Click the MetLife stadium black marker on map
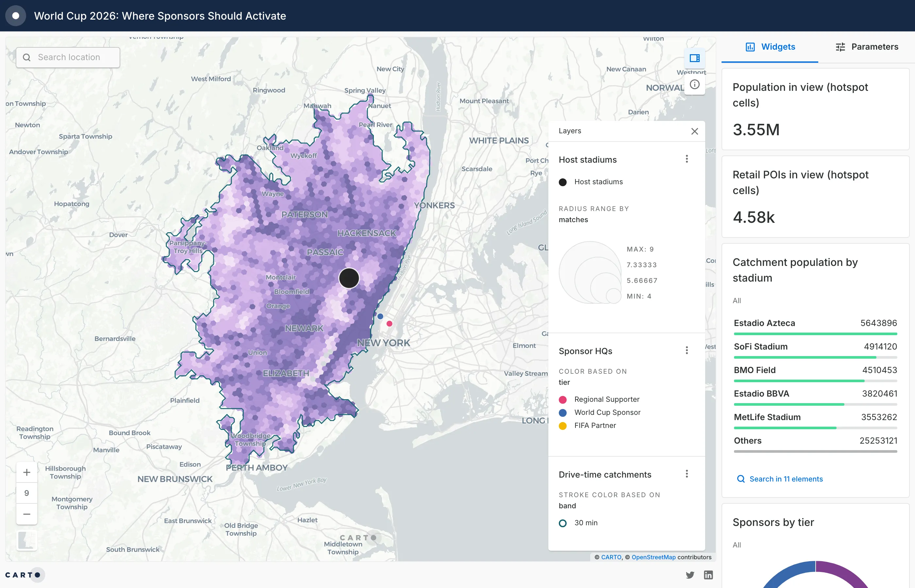 tap(349, 278)
